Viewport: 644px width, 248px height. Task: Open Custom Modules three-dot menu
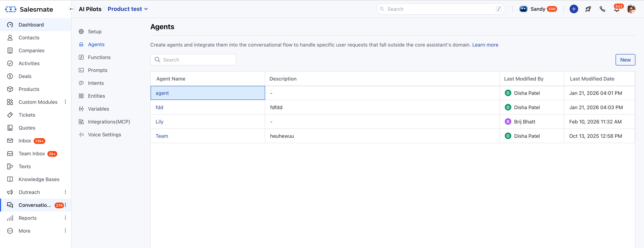[65, 102]
